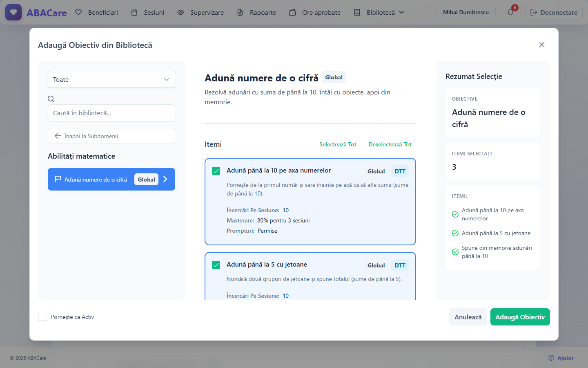Expand the Bibliotecă menu chevron
Viewport: 588px width, 368px height.
401,12
